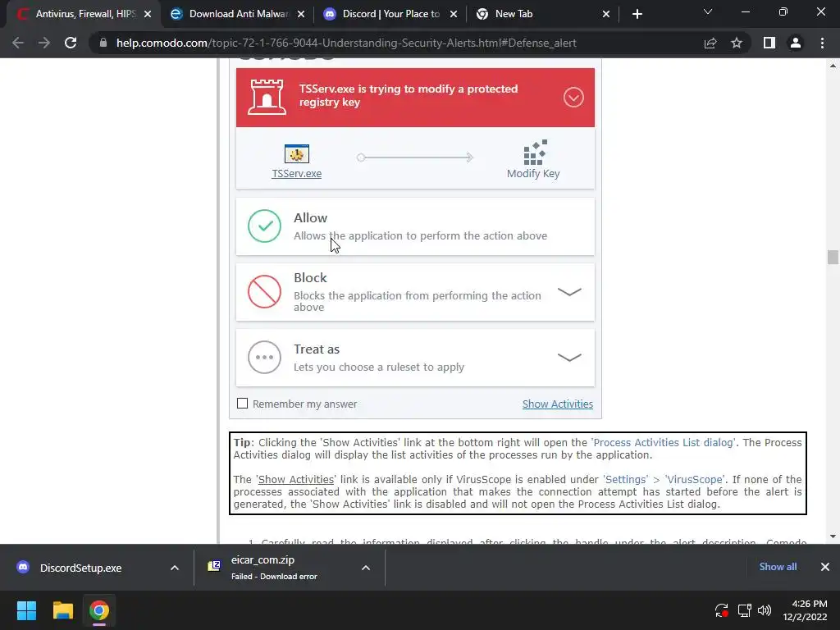Open File Explorer from the taskbar
Screen dimensions: 840x630
coord(62,610)
